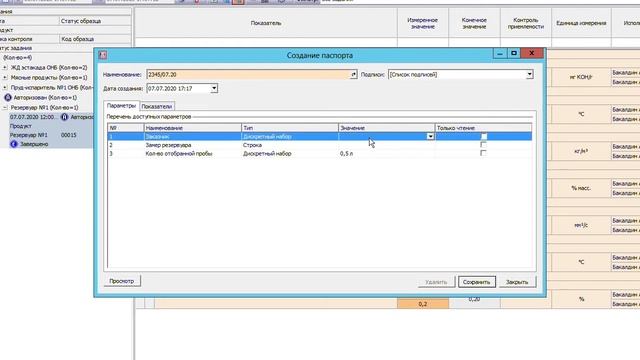Select the Заказчик parameter row
The width and height of the screenshot is (640, 360).
[x=320, y=136]
